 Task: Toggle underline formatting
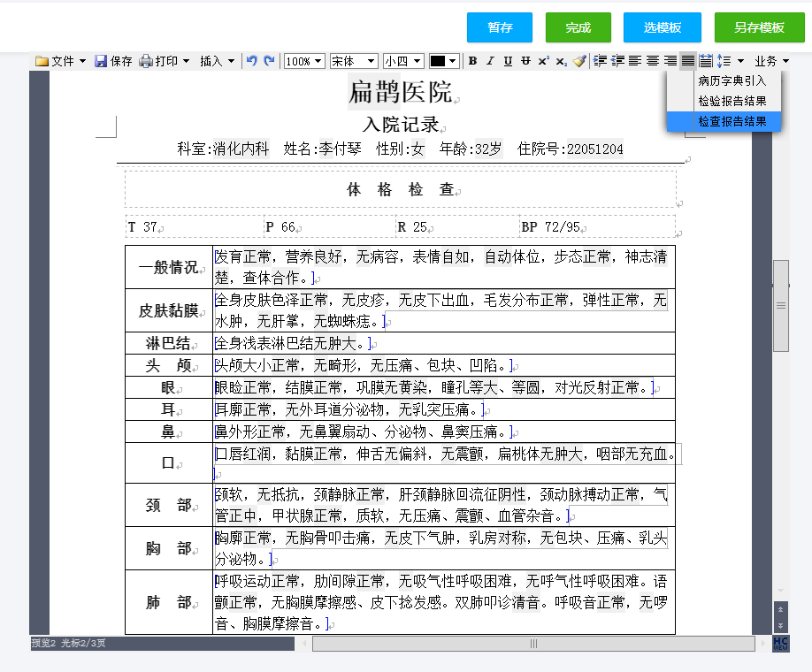pos(508,61)
